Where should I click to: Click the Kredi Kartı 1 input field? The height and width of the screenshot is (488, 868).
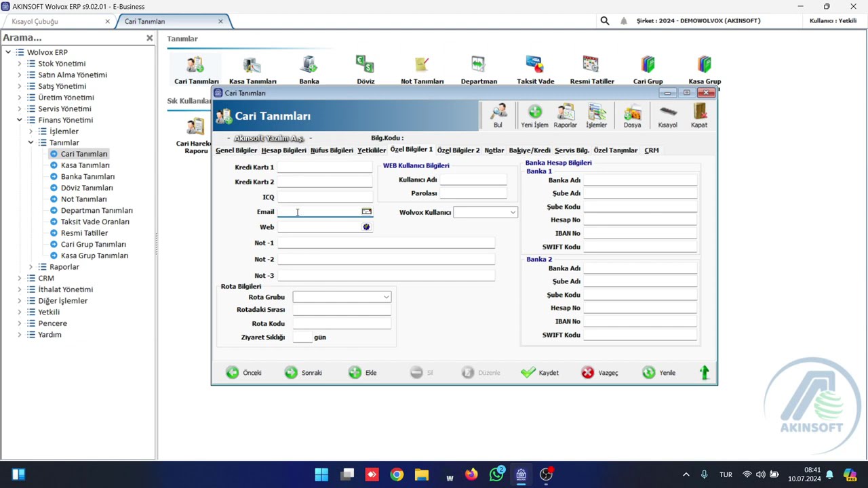click(x=325, y=167)
